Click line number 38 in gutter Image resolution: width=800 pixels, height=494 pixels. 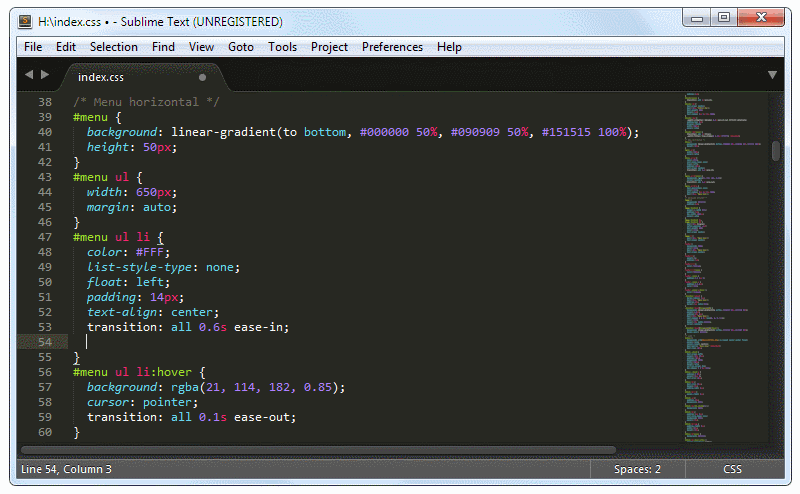[x=45, y=102]
